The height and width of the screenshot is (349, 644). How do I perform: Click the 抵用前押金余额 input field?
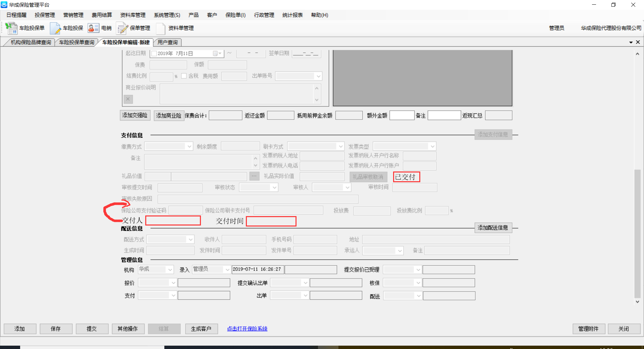click(x=349, y=115)
